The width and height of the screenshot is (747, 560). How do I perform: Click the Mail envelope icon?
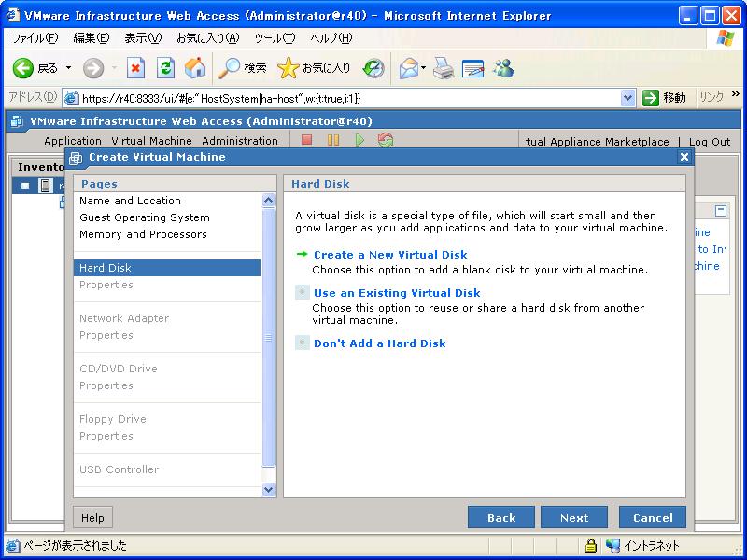click(408, 68)
